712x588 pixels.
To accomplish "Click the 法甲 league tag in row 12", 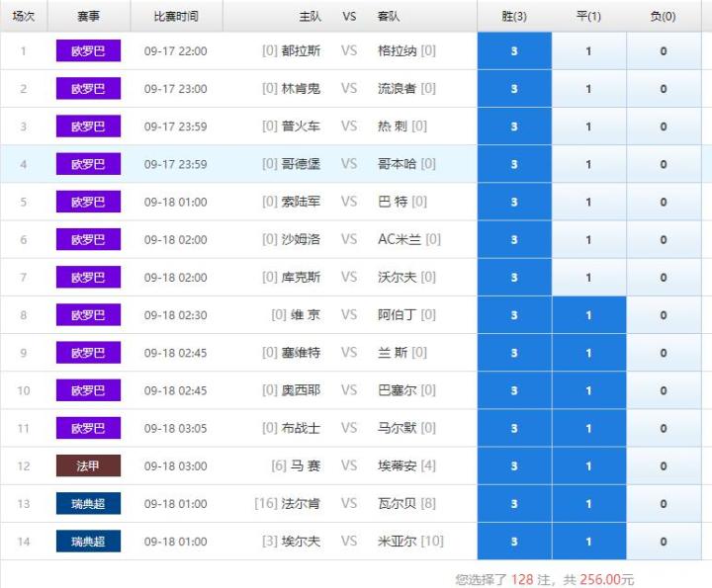I will (x=88, y=466).
